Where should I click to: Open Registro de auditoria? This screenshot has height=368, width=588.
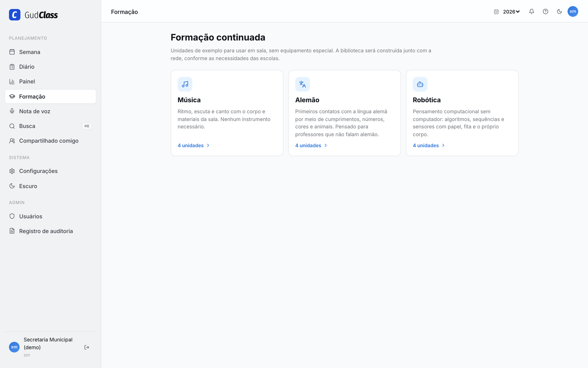coord(50,231)
